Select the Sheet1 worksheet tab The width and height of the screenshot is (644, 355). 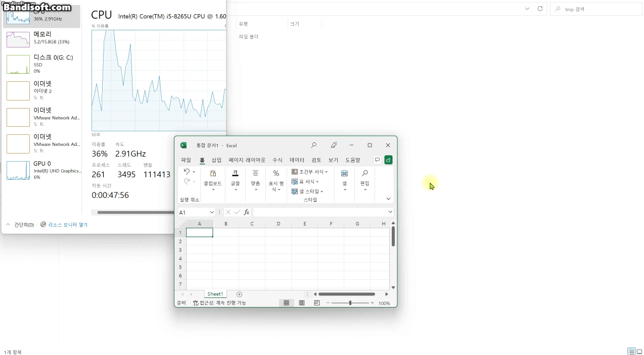215,294
